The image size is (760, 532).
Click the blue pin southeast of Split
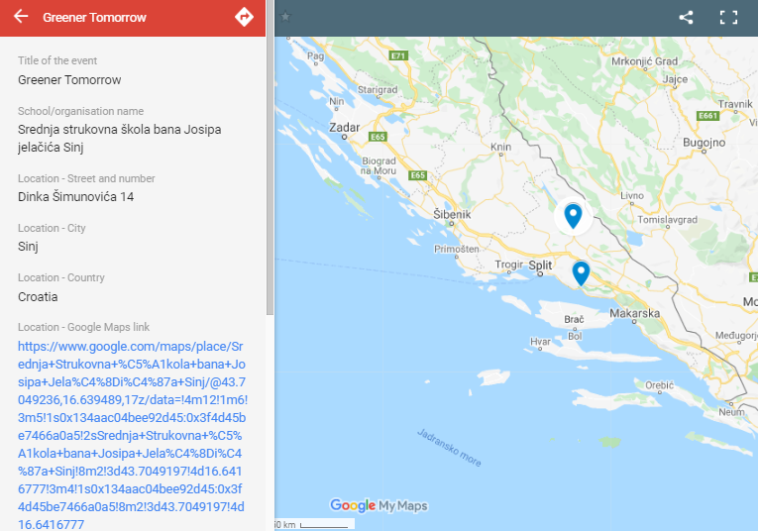click(581, 272)
